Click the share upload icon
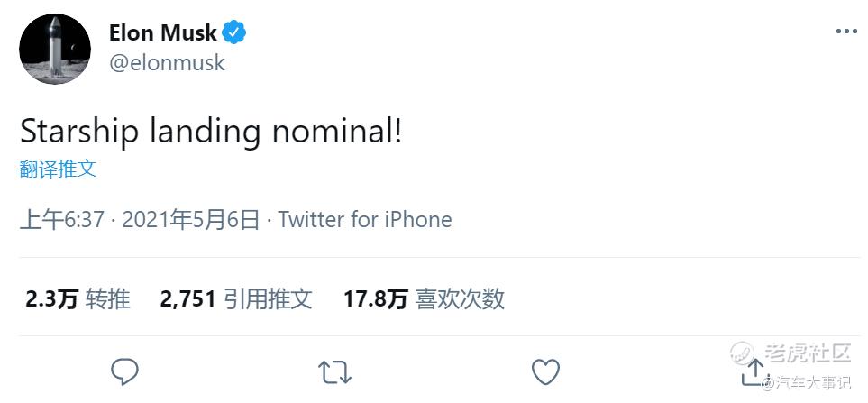Image resolution: width=868 pixels, height=403 pixels. point(754,371)
